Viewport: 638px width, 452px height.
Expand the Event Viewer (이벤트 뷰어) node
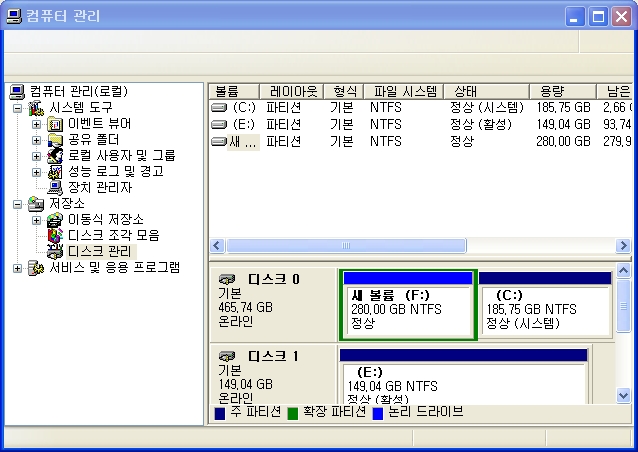coord(36,123)
